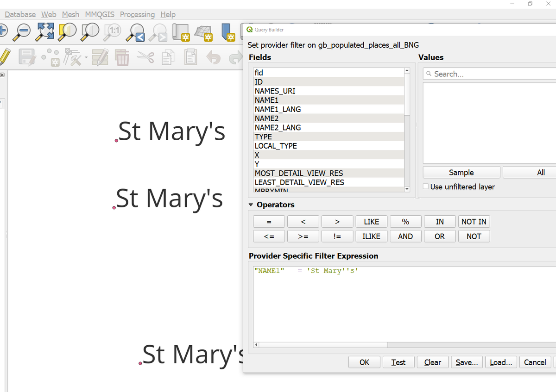The image size is (556, 392).
Task: Click the Sample button under Values
Action: coord(461,172)
